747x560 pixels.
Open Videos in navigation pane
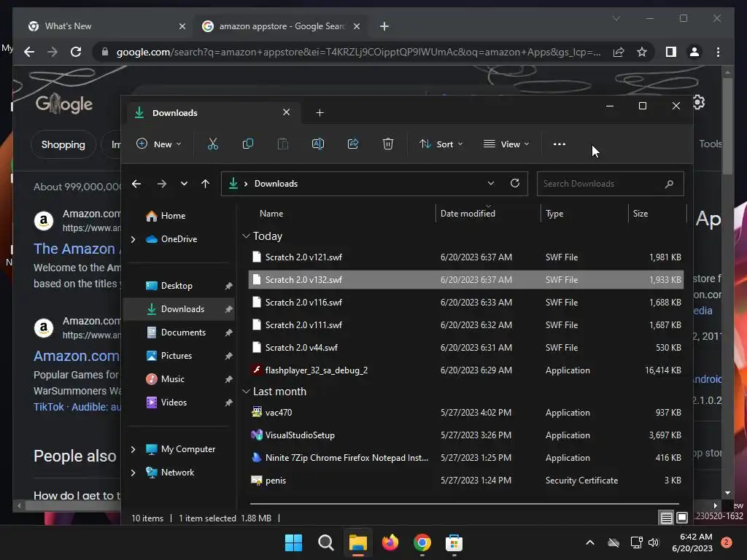coord(181,402)
